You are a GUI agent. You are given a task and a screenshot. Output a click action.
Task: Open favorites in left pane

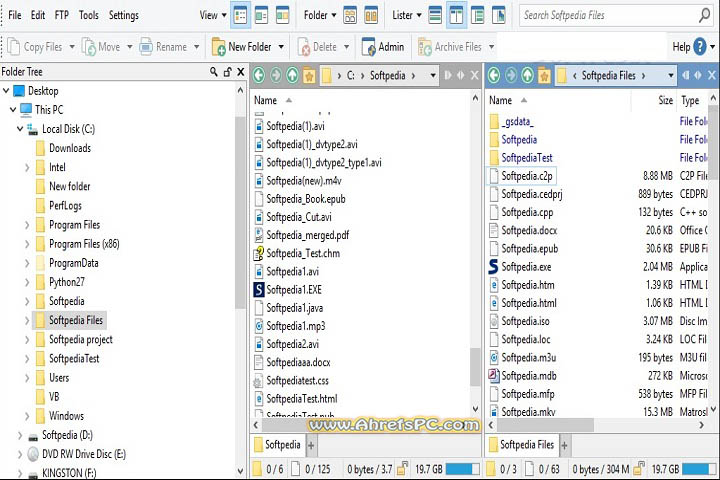coord(309,75)
